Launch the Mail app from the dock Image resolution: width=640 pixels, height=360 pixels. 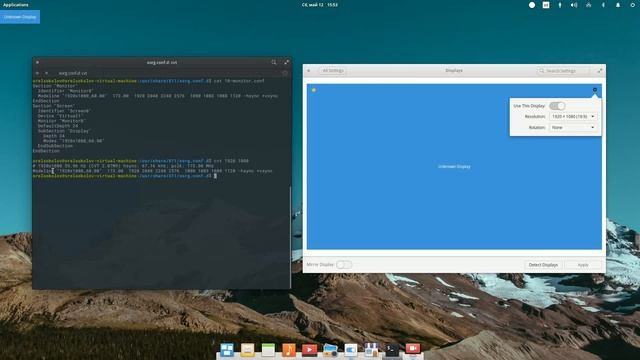[247, 350]
